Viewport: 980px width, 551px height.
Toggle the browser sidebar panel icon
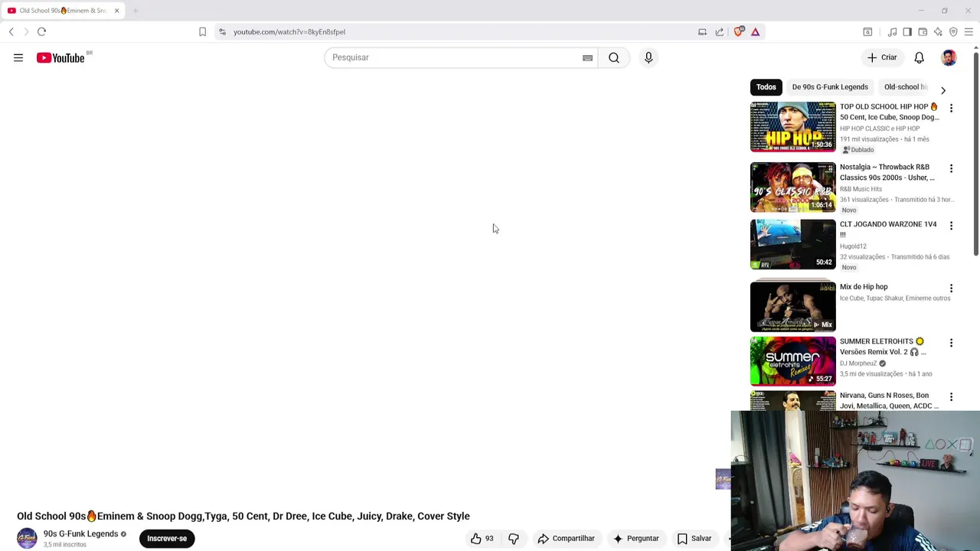pyautogui.click(x=907, y=31)
